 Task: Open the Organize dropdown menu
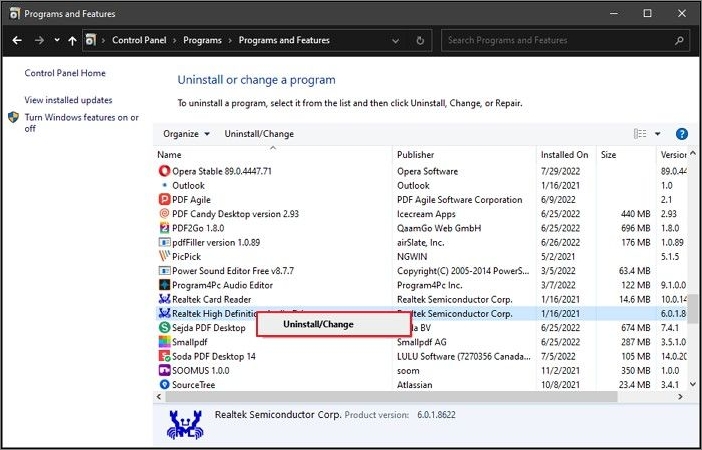186,134
